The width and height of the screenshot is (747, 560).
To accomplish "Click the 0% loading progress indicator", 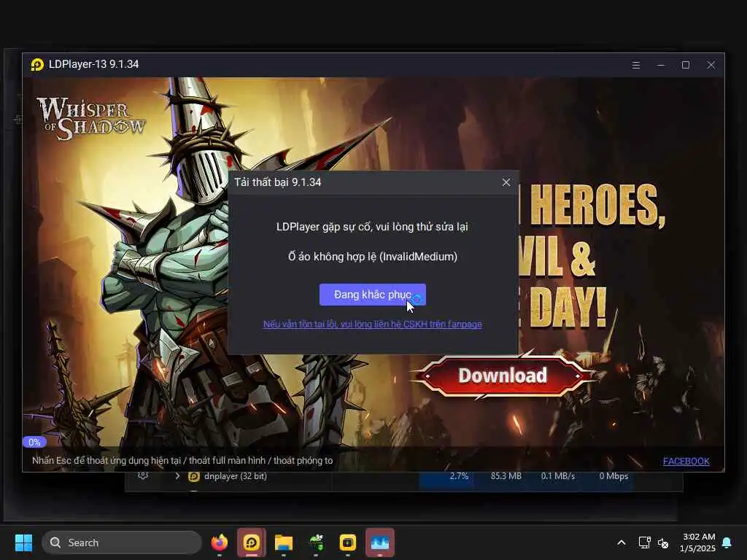I will 34,443.
